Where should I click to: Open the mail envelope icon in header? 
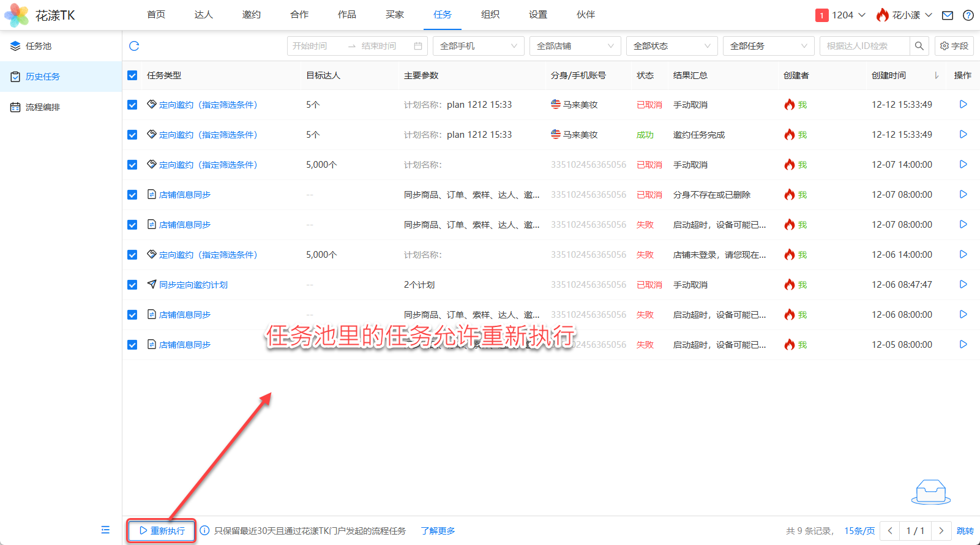pyautogui.click(x=948, y=15)
